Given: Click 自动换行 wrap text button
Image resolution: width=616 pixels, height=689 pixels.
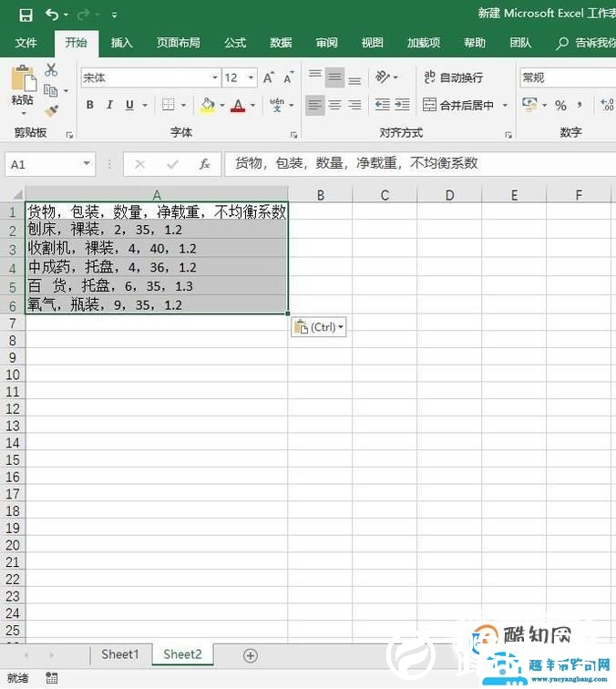Looking at the screenshot, I should coord(454,77).
